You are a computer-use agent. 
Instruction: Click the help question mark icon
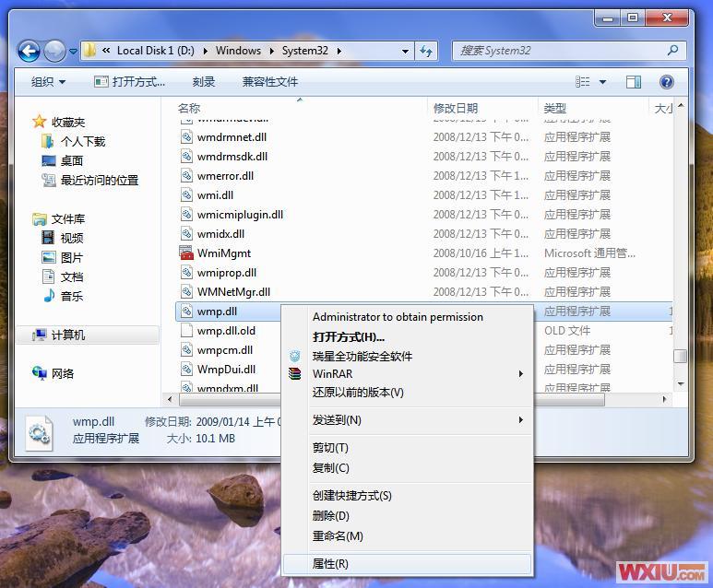[667, 82]
